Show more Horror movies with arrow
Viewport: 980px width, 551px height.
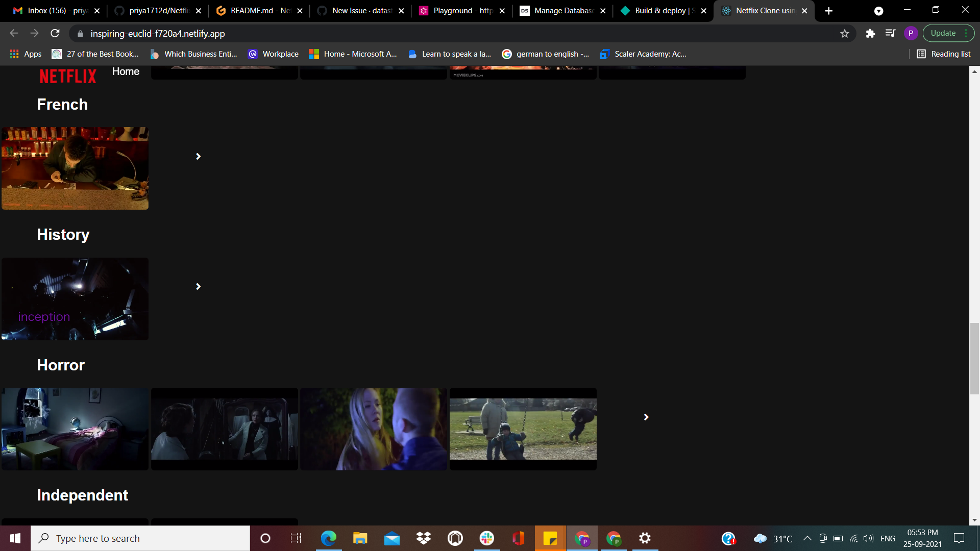pyautogui.click(x=646, y=417)
